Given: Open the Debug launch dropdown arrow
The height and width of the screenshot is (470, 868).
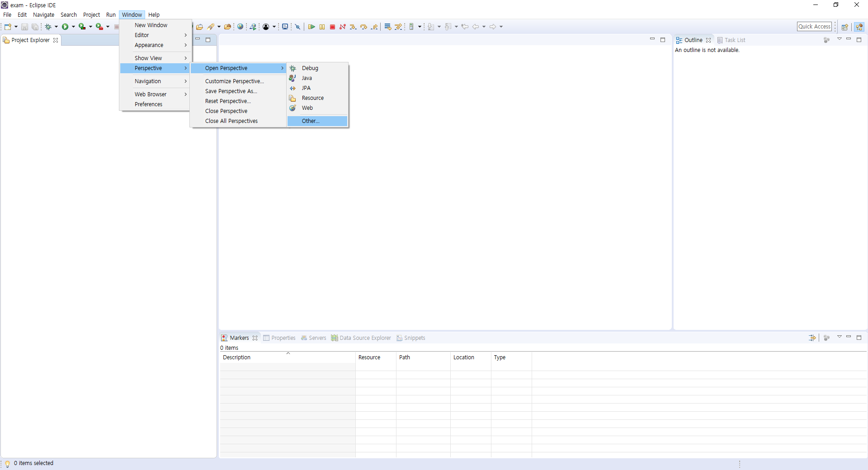Looking at the screenshot, I should pos(56,27).
